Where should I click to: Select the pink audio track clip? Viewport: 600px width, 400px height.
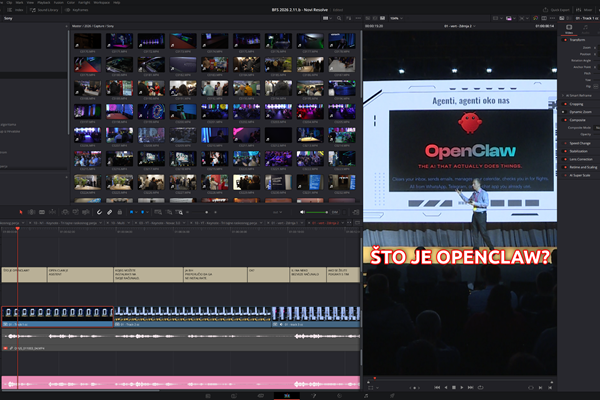pos(181,382)
